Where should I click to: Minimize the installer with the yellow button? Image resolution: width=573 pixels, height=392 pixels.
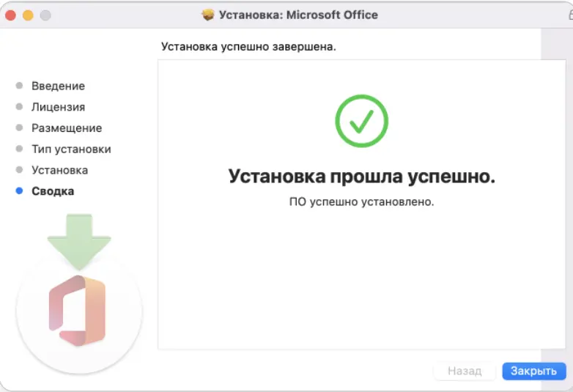(29, 15)
